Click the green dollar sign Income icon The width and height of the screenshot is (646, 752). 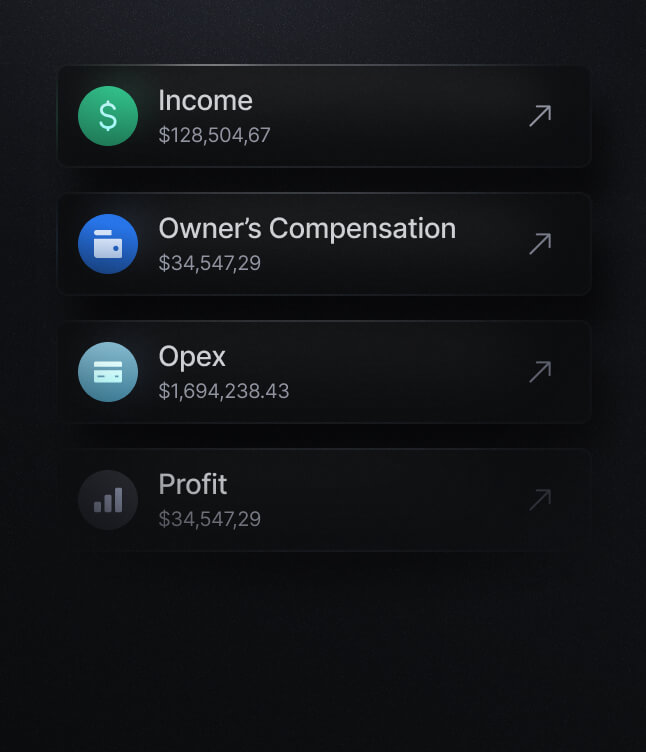(108, 116)
